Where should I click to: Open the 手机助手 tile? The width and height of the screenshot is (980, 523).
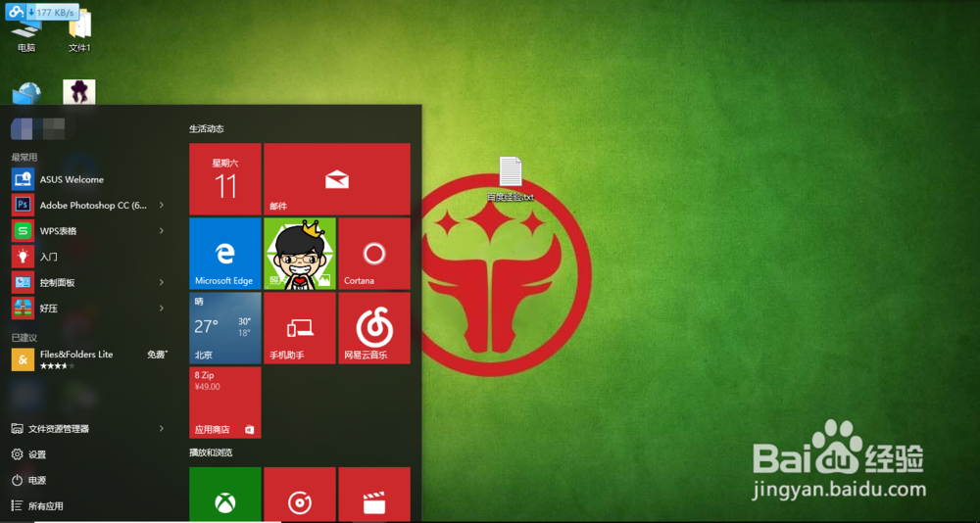pyautogui.click(x=300, y=328)
